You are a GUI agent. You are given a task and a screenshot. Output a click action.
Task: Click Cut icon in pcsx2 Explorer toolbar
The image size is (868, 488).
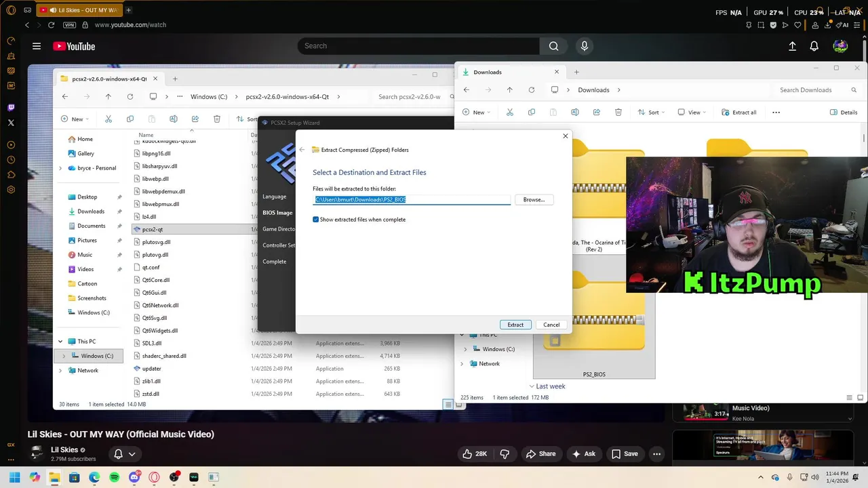click(108, 119)
